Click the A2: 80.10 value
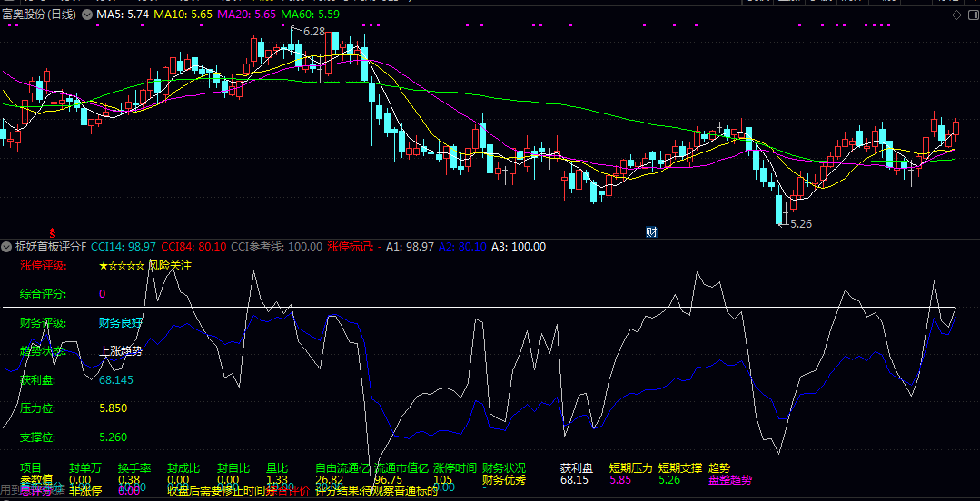 tap(462, 247)
